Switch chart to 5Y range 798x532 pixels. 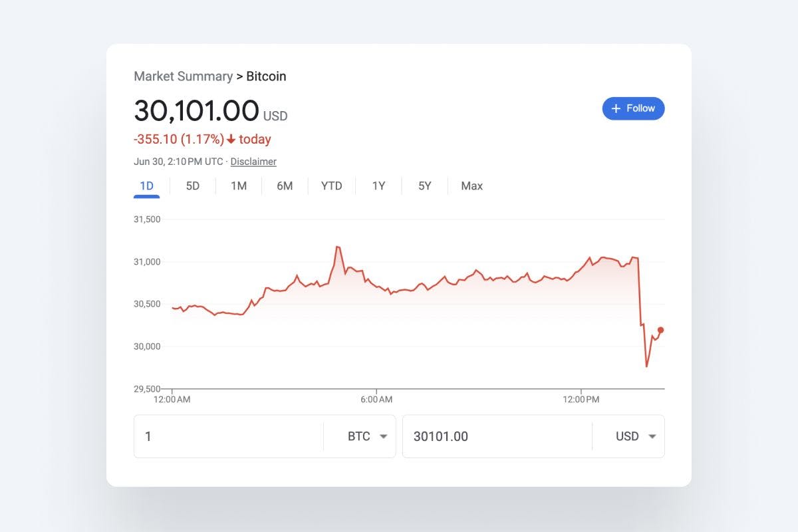click(425, 186)
